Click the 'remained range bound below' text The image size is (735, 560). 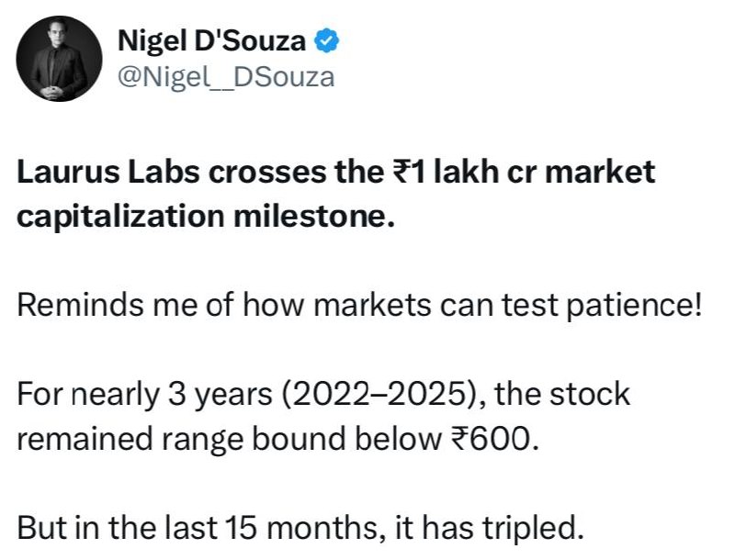tap(229, 439)
